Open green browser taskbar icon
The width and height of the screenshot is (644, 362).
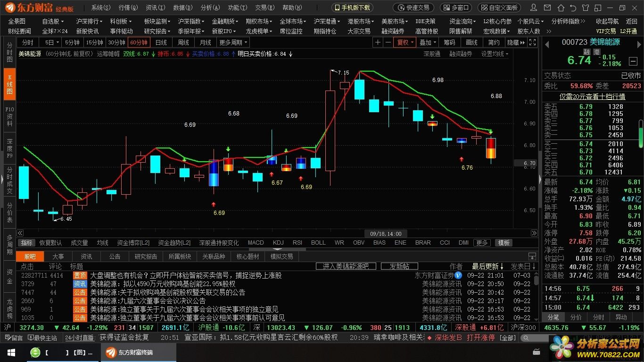[x=35, y=352]
